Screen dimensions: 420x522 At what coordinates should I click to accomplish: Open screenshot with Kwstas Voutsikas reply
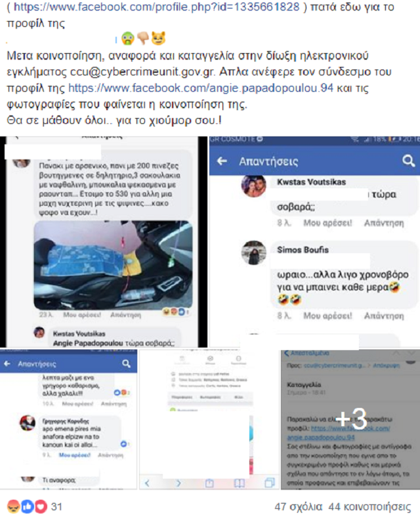click(x=314, y=242)
